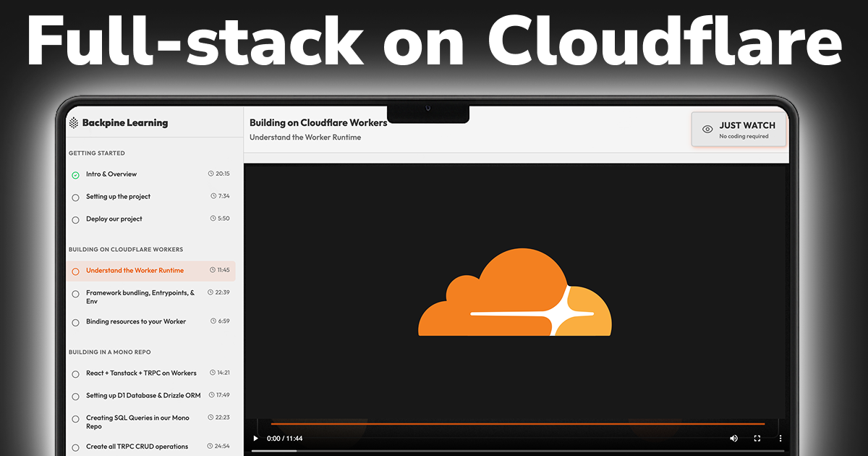The image size is (868, 456).
Task: Click the Building on Cloudflare Workers section header
Action: (x=126, y=250)
